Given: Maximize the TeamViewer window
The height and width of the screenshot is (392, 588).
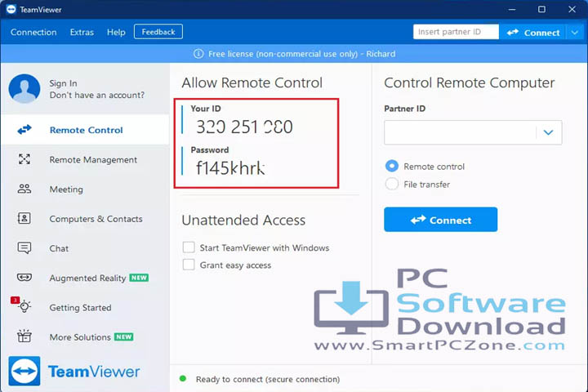Looking at the screenshot, I should coord(541,9).
